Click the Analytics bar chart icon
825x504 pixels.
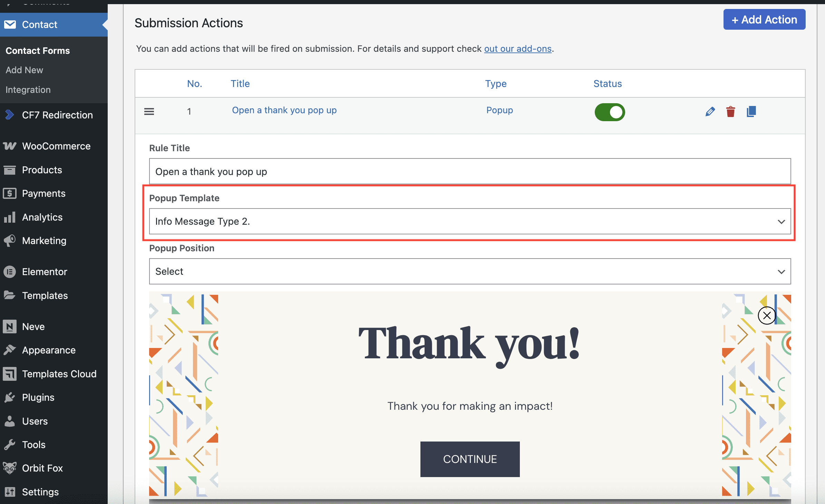tap(10, 217)
